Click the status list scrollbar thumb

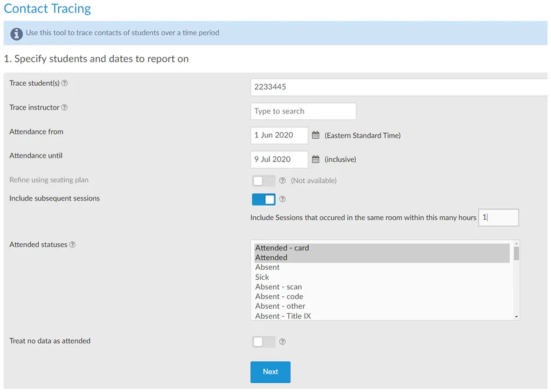click(516, 253)
